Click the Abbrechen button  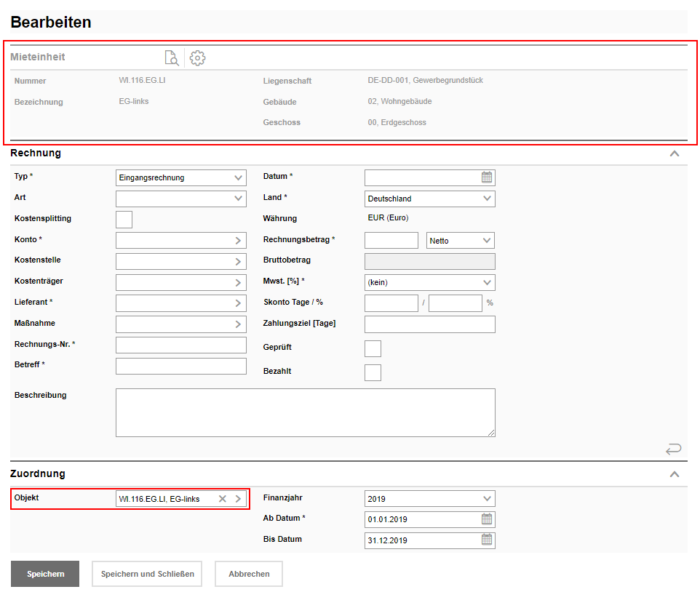[249, 574]
